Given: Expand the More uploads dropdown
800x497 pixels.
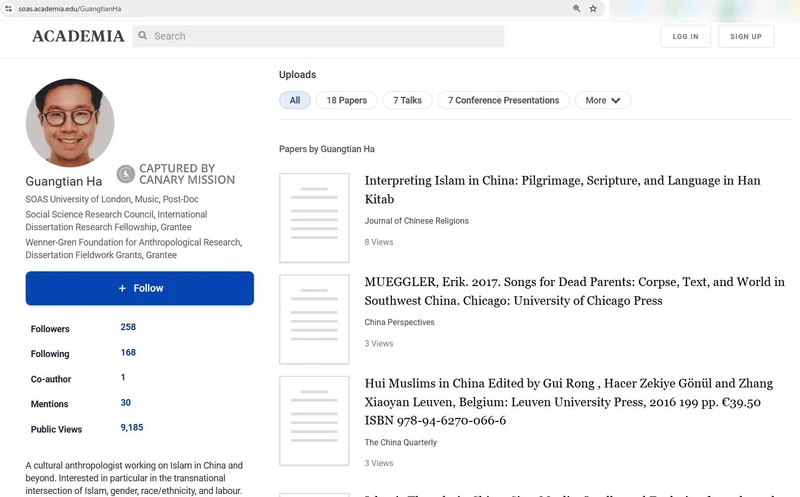Looking at the screenshot, I should [x=603, y=100].
